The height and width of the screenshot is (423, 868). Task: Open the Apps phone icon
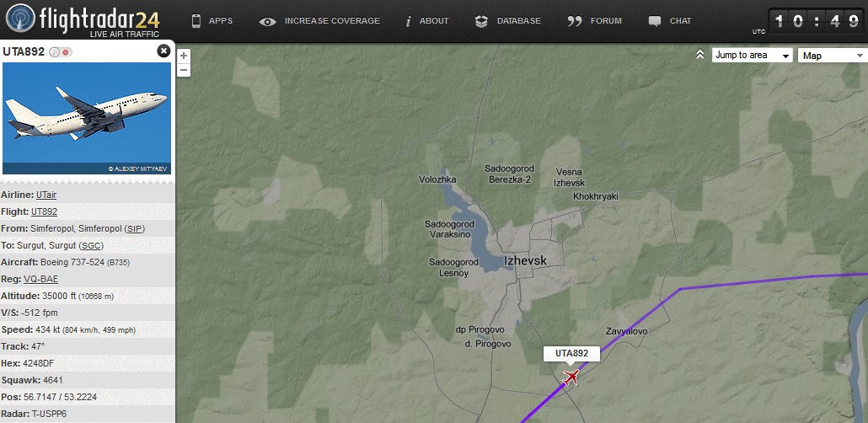(x=196, y=21)
